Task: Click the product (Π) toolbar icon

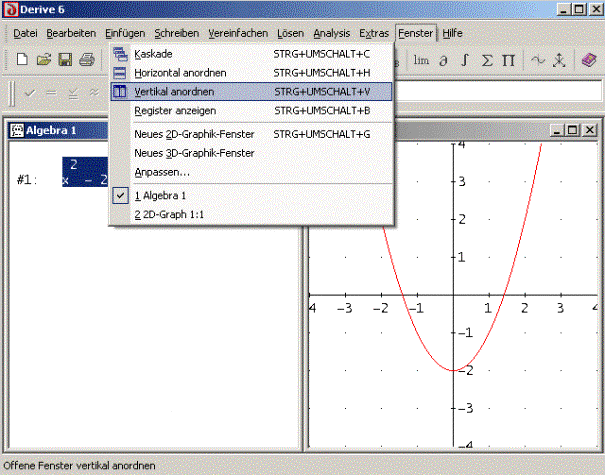Action: tap(509, 60)
